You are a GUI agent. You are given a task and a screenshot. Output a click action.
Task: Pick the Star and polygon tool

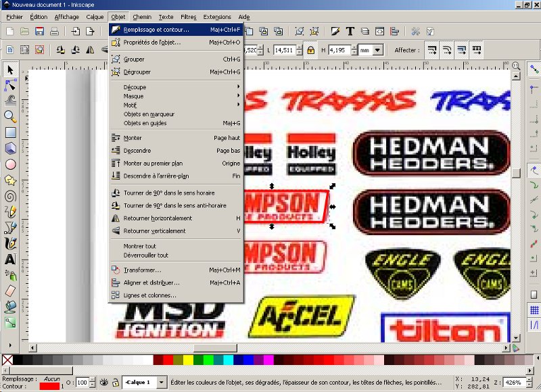(10, 180)
